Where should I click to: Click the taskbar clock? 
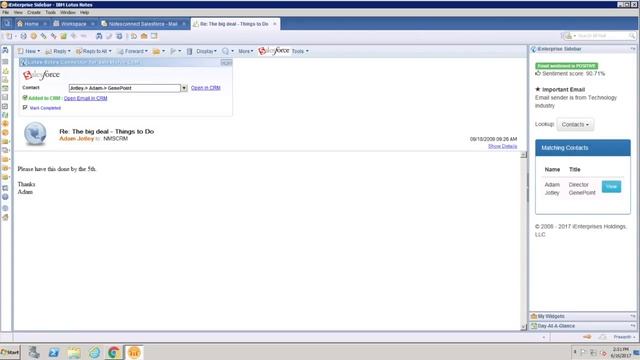[x=620, y=353]
